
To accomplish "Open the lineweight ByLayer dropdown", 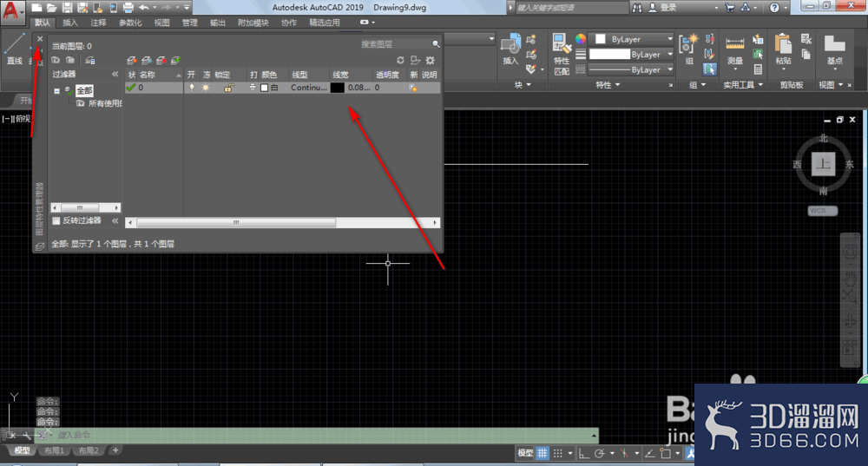I will point(631,55).
